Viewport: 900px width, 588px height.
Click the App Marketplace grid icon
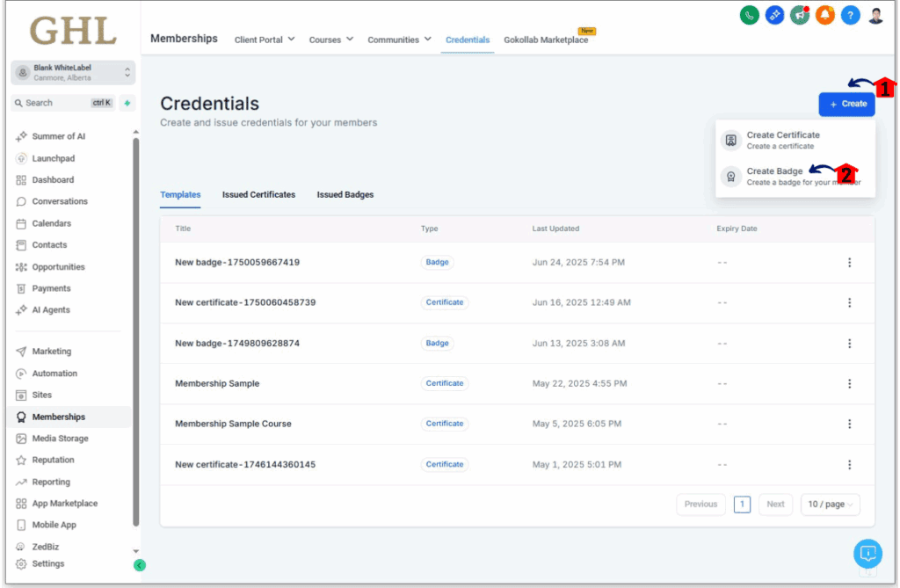[21, 504]
